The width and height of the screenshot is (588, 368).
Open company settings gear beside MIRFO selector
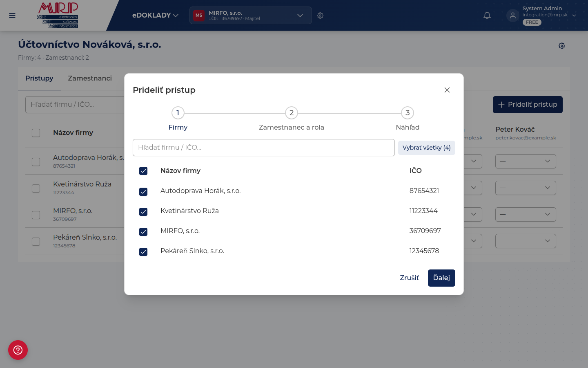pos(320,16)
